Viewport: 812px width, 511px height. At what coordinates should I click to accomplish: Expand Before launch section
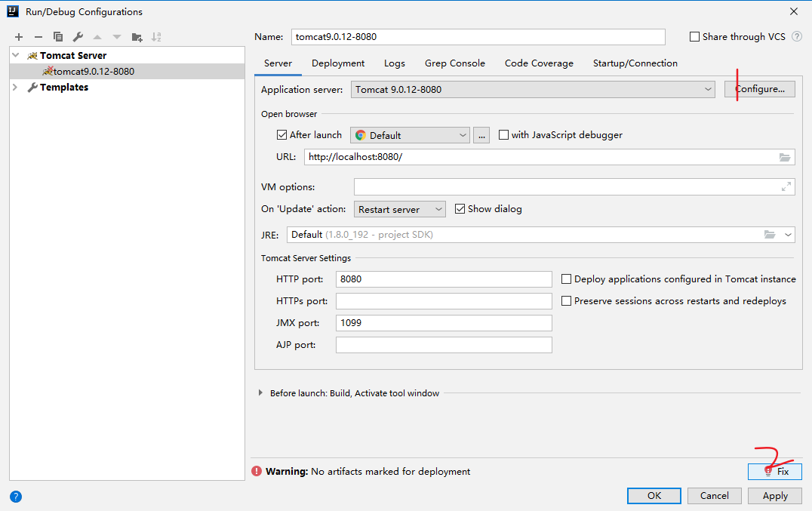pyautogui.click(x=260, y=393)
